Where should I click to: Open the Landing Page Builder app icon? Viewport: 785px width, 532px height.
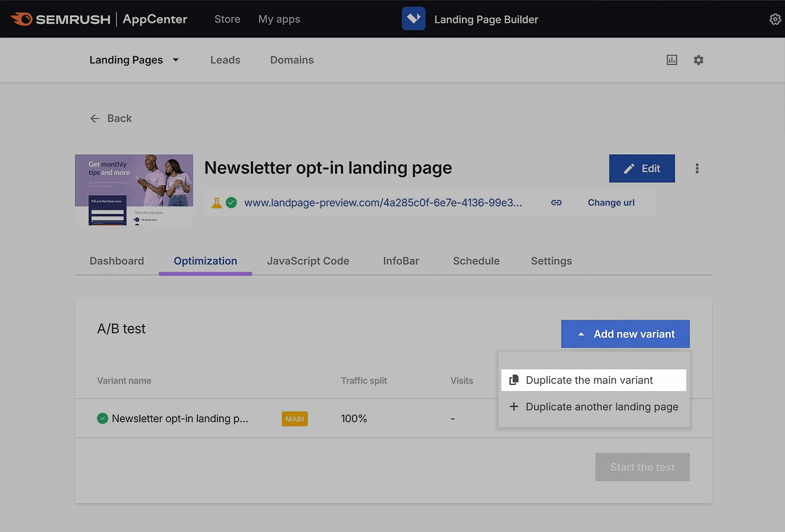[x=413, y=18]
